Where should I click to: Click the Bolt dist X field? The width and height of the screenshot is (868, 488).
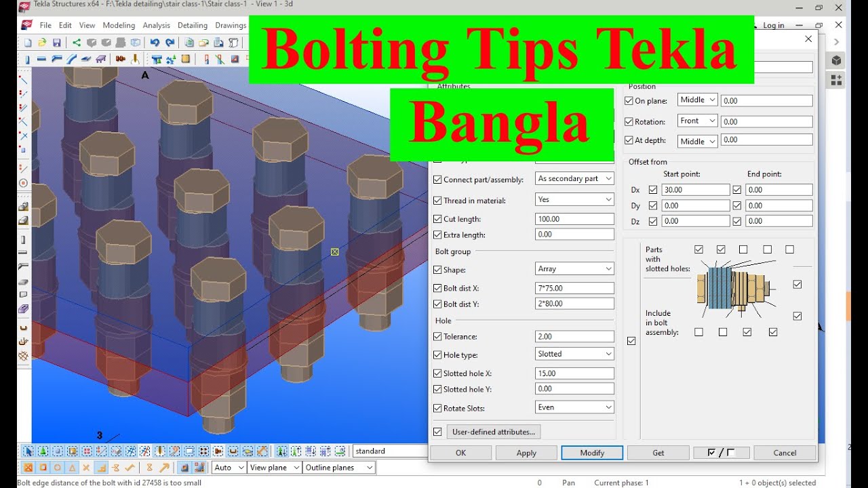pyautogui.click(x=574, y=288)
